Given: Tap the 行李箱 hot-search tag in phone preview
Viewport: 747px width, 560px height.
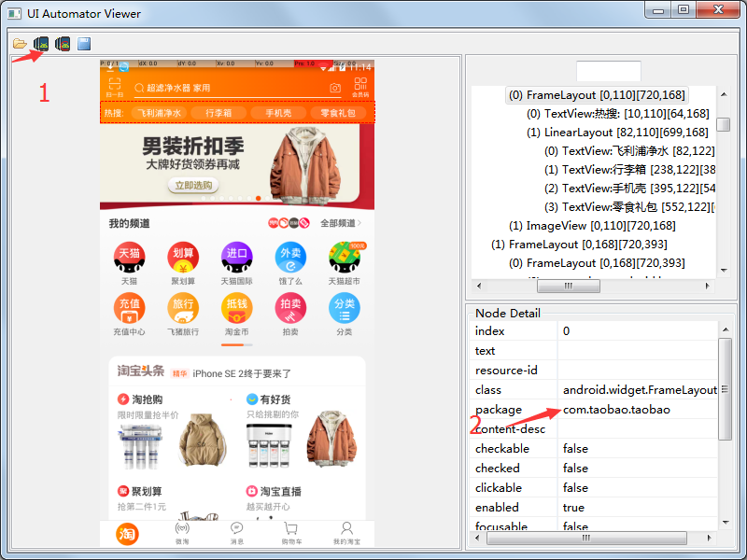Looking at the screenshot, I should [218, 113].
